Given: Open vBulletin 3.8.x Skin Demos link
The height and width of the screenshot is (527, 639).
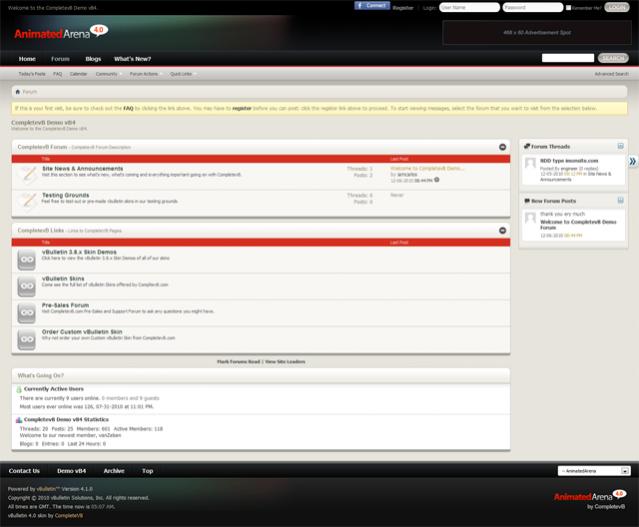Looking at the screenshot, I should 79,252.
